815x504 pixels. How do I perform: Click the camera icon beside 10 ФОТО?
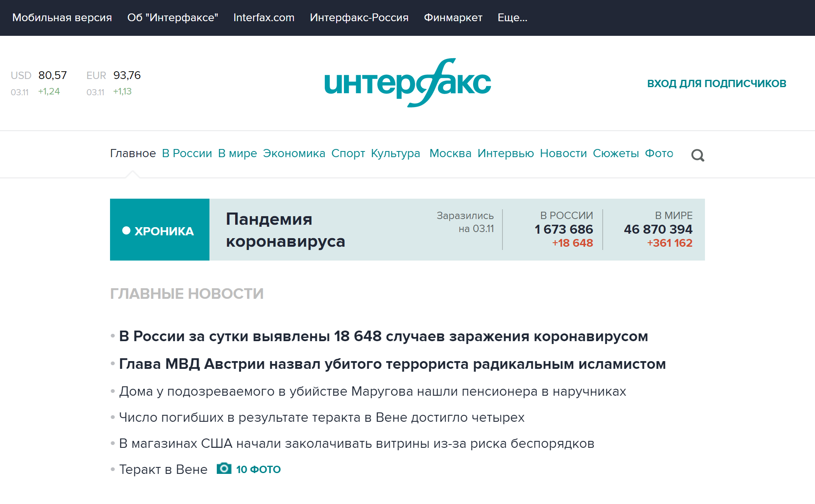[224, 469]
